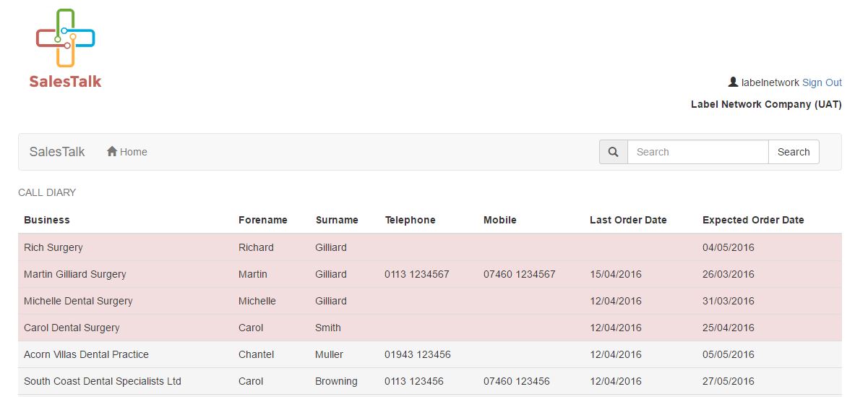Click the magnifying glass search icon
868x397 pixels.
[614, 152]
